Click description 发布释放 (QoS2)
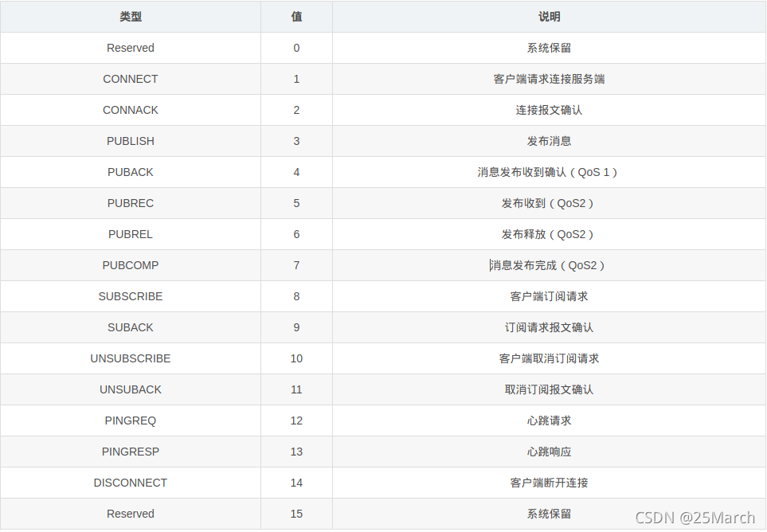Viewport: 767px width, 532px height. point(548,234)
